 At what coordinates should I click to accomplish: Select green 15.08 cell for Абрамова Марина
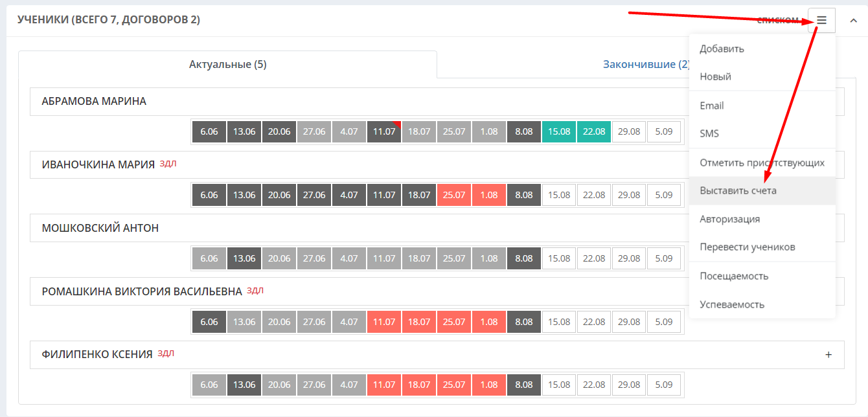click(559, 131)
